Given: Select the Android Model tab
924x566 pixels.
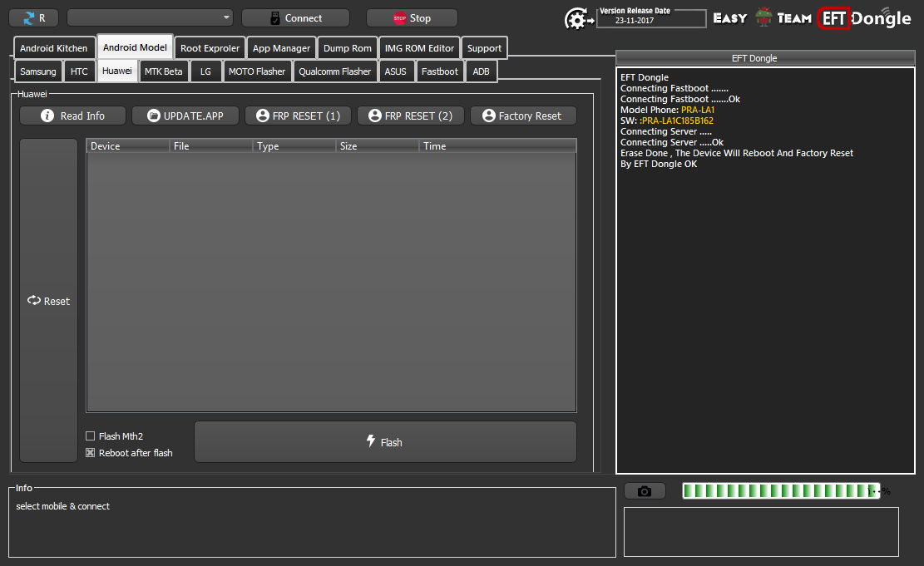Looking at the screenshot, I should [x=135, y=47].
